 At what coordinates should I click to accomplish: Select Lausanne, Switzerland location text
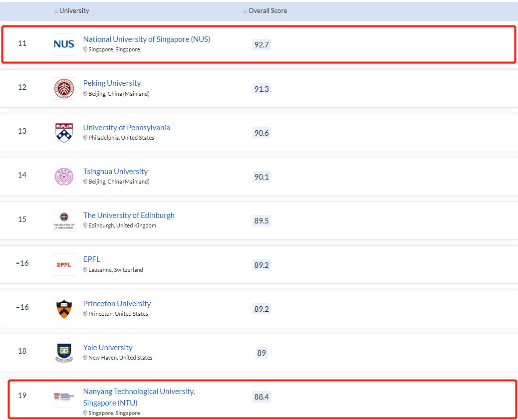click(116, 270)
